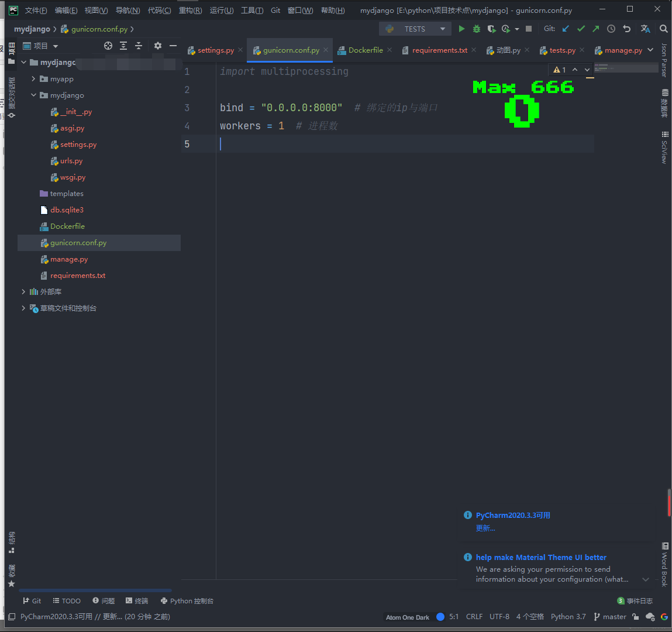672x632 pixels.
Task: Expand 草稿文件和控制台 node
Action: [x=23, y=308]
